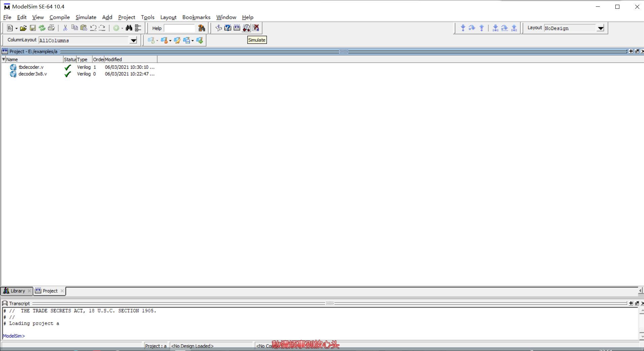
Task: Close the Library tab with its X
Action: [x=29, y=291]
